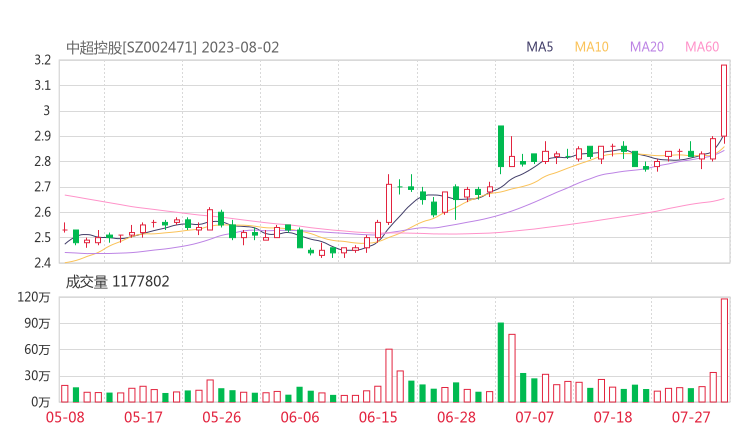This screenshot has height=440, width=740.
Task: Click the 05-08 date axis label
Action: pos(65,417)
